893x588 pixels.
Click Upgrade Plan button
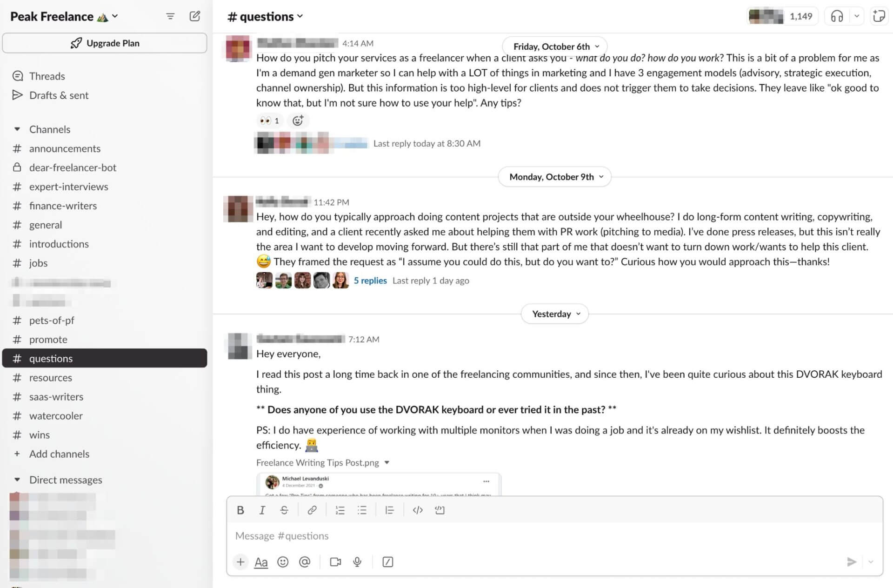(106, 43)
